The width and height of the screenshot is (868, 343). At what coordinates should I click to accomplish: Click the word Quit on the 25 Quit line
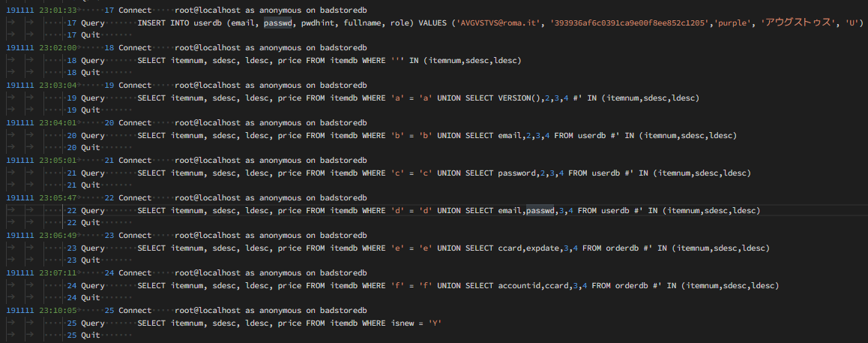90,335
